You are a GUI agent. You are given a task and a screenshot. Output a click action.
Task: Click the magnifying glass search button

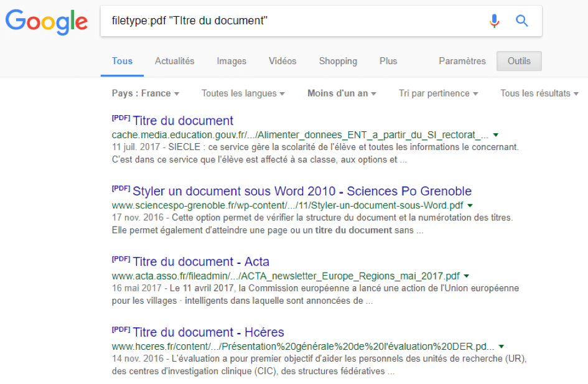click(521, 21)
